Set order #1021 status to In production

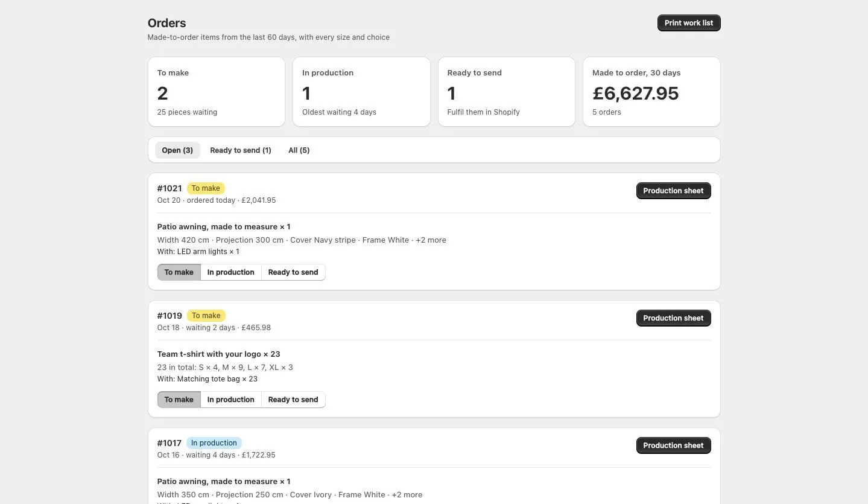click(x=231, y=272)
